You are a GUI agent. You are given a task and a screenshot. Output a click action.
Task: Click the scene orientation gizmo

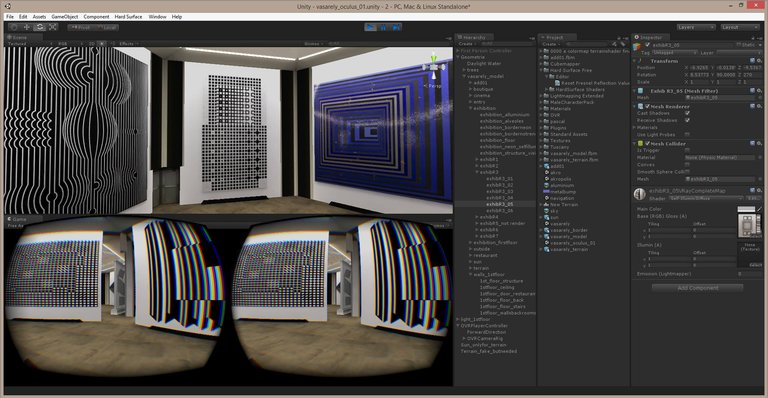pos(434,68)
